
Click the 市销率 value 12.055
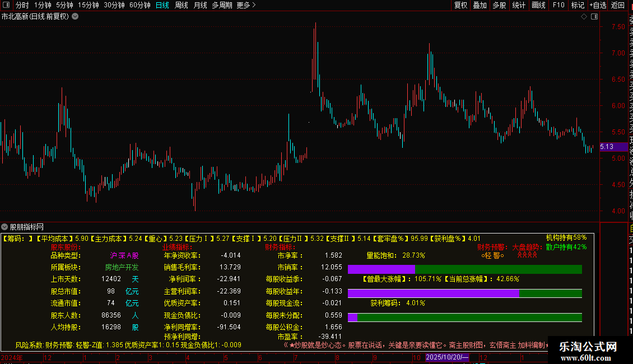pos(332,267)
